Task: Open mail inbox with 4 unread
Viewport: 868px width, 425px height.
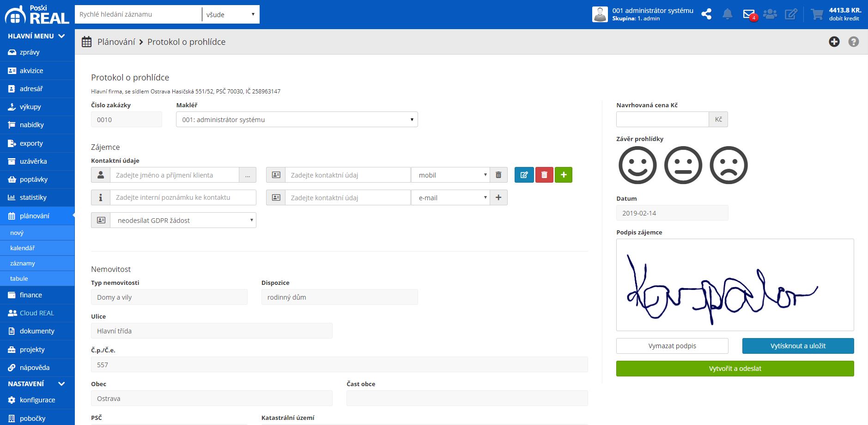Action: [x=749, y=14]
